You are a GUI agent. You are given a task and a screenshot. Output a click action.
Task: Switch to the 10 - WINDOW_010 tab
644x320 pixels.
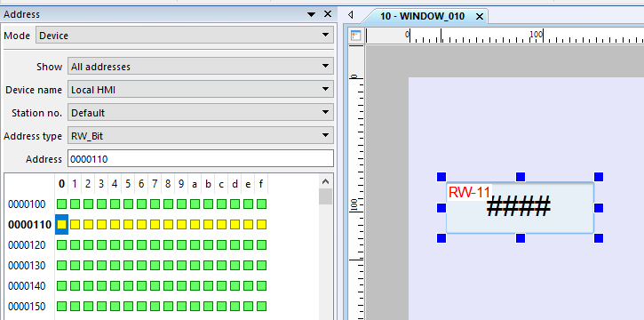pyautogui.click(x=422, y=16)
